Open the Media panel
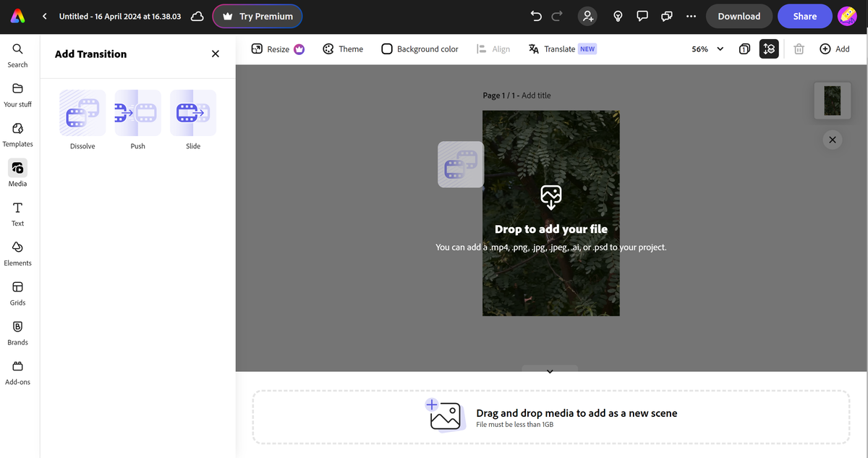This screenshot has height=458, width=868. (17, 174)
